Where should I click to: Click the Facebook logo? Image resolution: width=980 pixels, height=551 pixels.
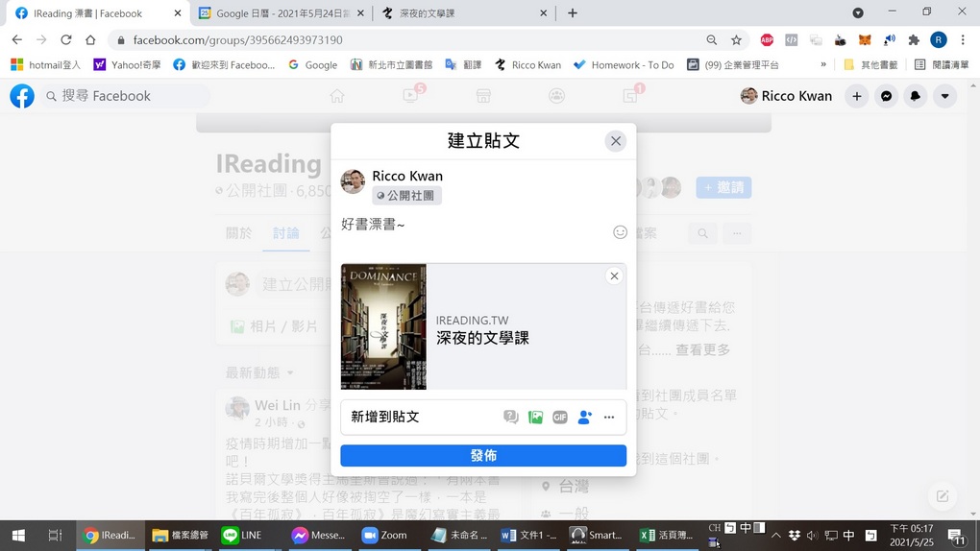22,96
